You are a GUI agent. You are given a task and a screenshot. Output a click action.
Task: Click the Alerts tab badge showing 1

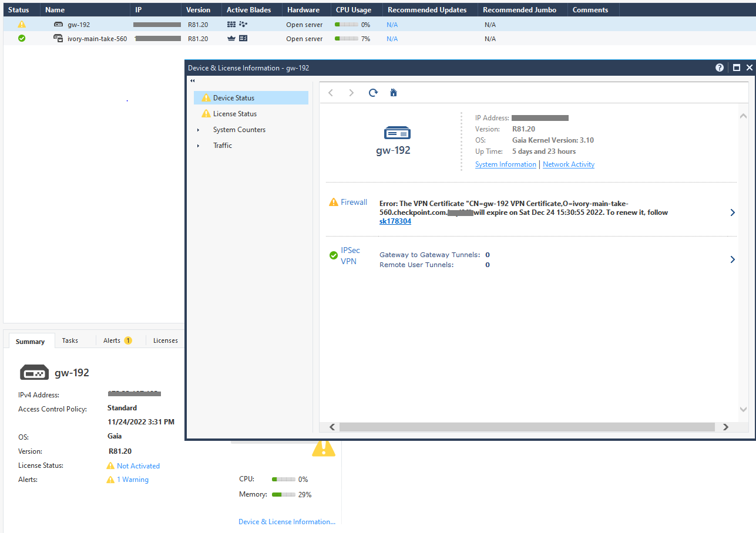(127, 340)
